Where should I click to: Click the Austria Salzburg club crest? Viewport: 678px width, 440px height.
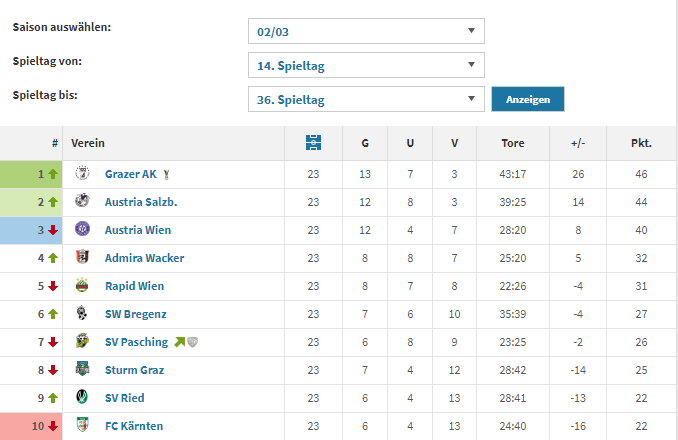[82, 201]
